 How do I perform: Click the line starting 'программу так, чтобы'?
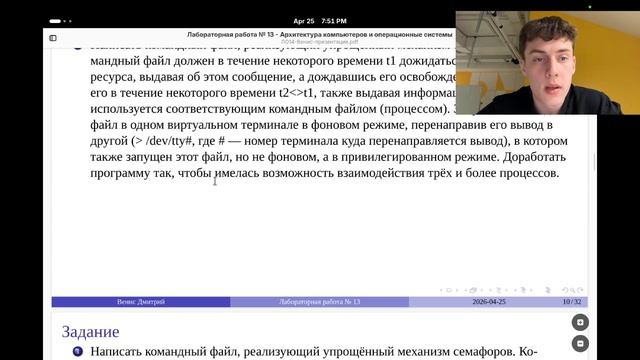point(324,173)
